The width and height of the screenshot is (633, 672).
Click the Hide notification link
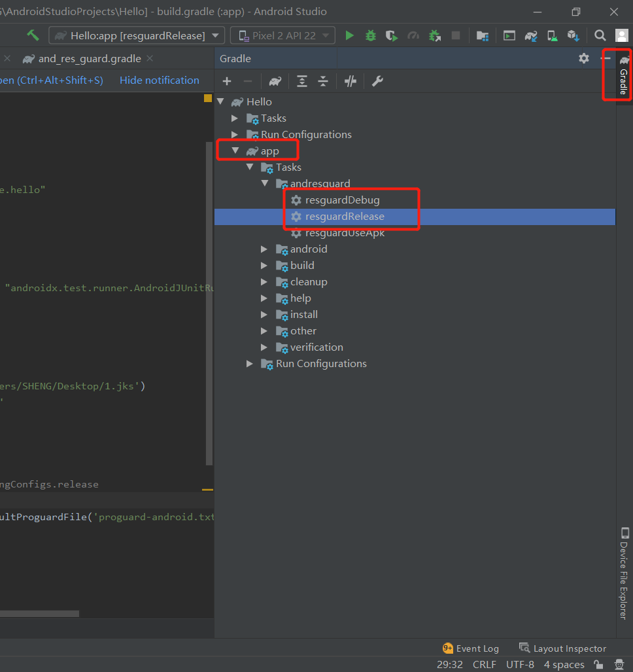point(159,80)
